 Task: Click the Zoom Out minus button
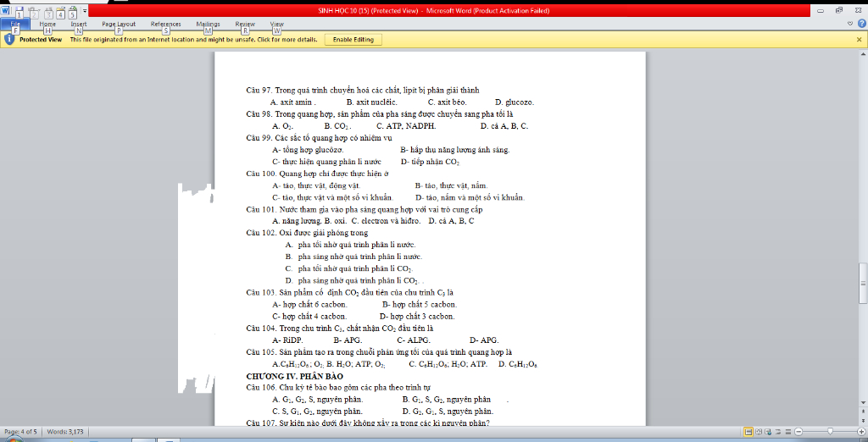coord(798,432)
